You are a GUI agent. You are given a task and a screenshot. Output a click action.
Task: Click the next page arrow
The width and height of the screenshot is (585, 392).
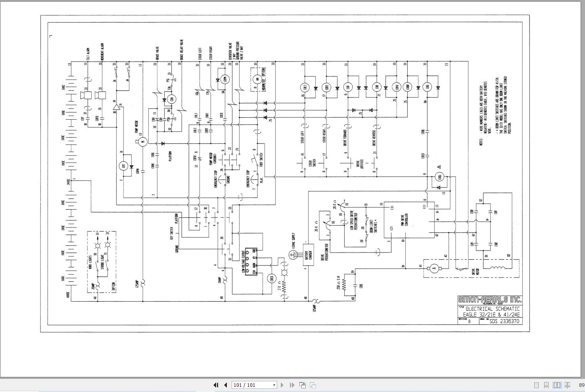(282, 385)
